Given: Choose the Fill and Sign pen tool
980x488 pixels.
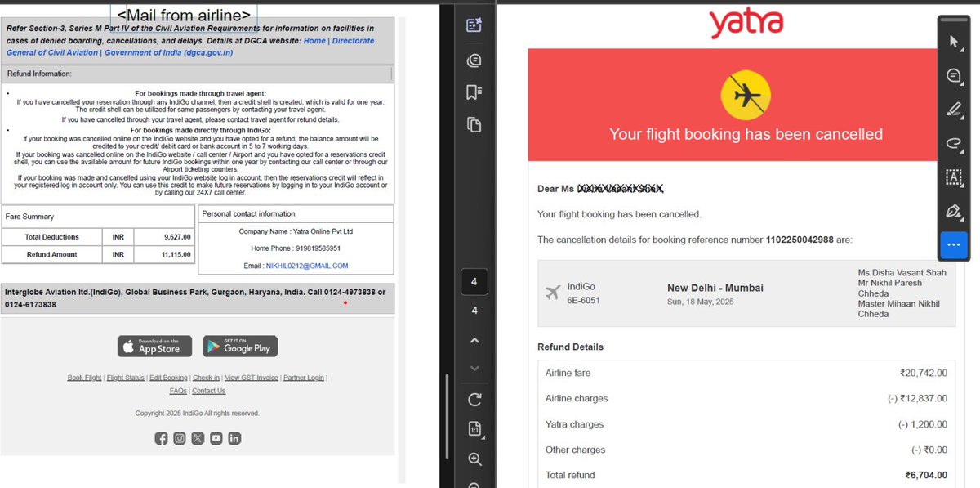Looking at the screenshot, I should (x=953, y=210).
